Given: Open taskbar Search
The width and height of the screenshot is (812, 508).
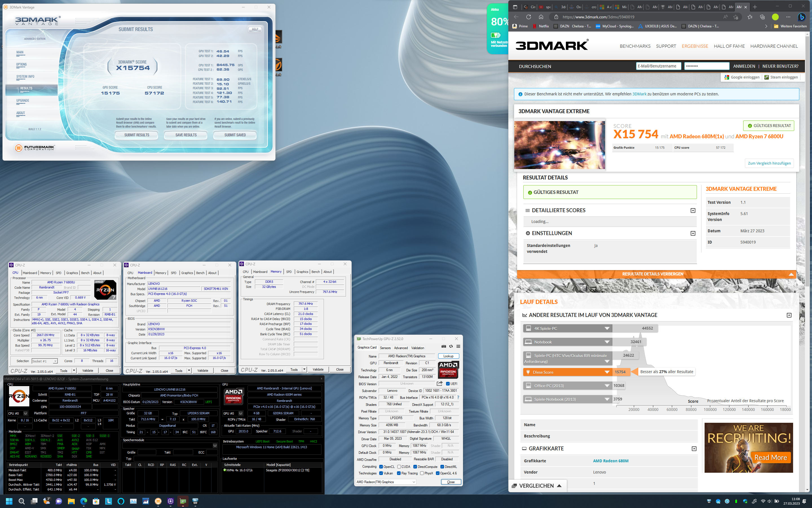Looking at the screenshot, I should (21, 501).
